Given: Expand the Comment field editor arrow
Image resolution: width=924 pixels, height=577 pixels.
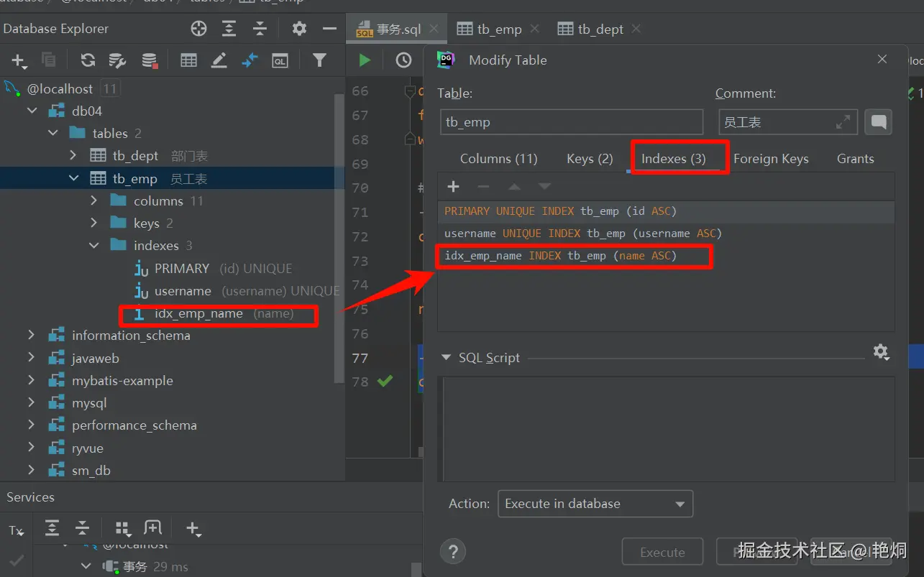Looking at the screenshot, I should point(843,122).
